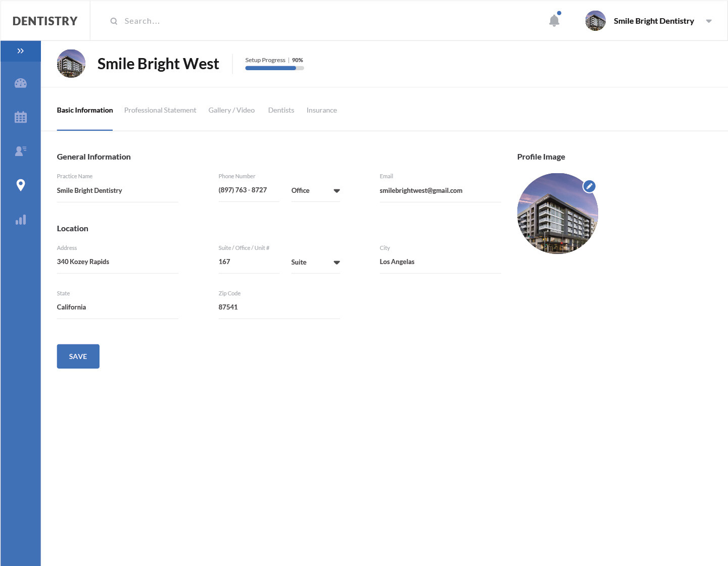
Task: Click the SAVE button
Action: tap(78, 356)
